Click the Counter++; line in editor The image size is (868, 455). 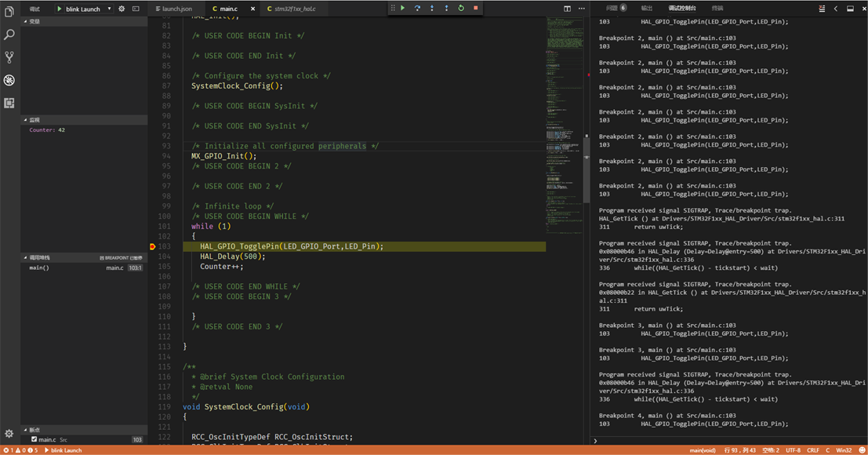pyautogui.click(x=221, y=266)
